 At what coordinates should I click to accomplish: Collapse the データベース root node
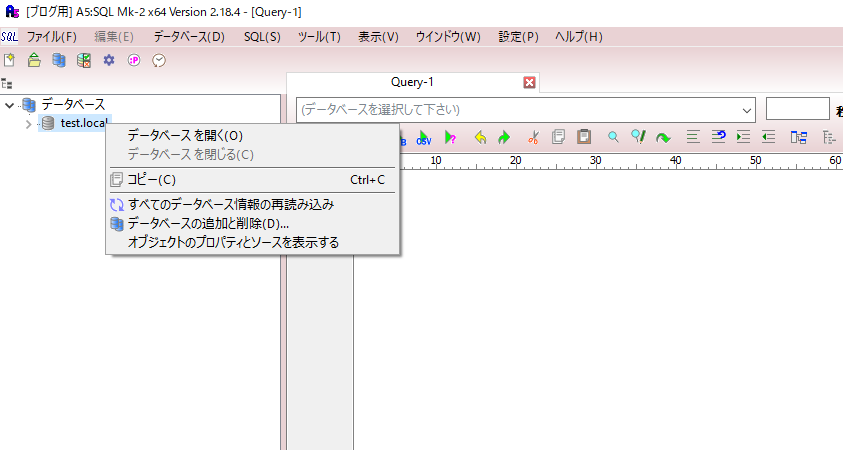(x=9, y=105)
